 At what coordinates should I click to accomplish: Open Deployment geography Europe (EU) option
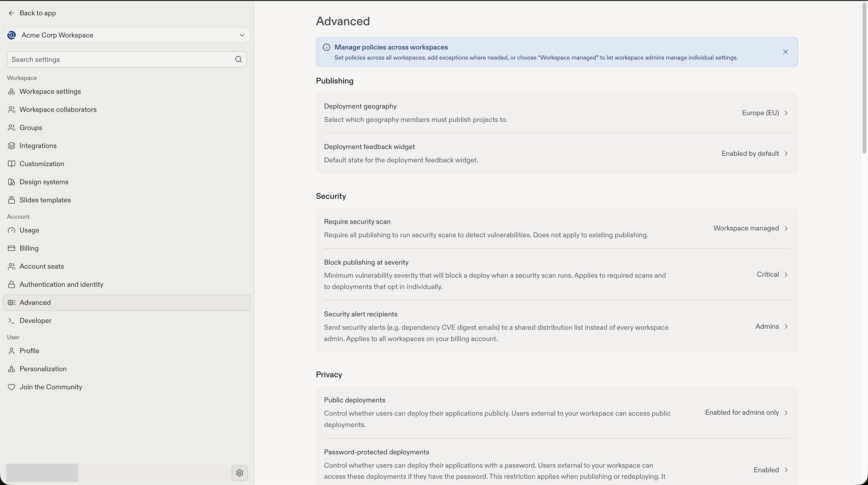tap(765, 113)
